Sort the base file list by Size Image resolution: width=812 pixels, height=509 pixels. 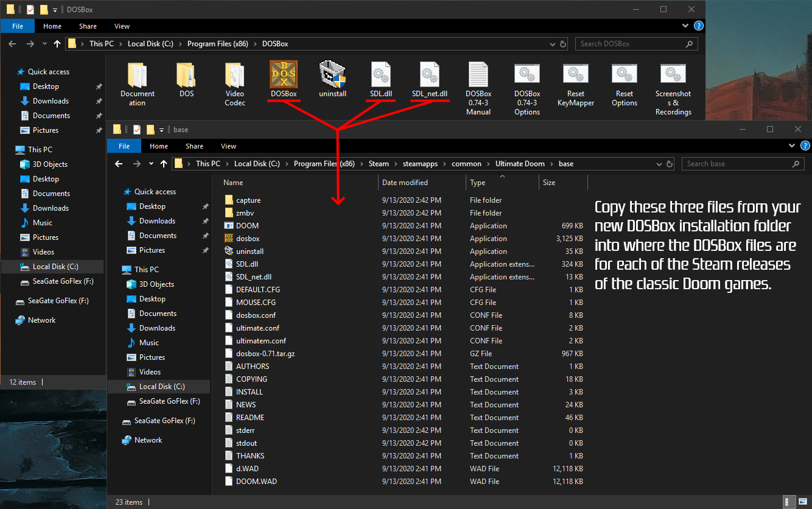coord(549,183)
